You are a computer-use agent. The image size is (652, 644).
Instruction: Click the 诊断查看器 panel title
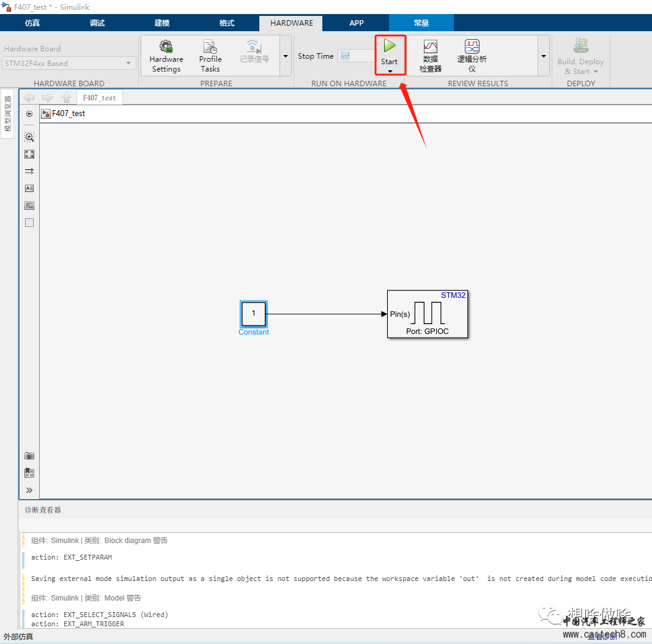(x=43, y=509)
